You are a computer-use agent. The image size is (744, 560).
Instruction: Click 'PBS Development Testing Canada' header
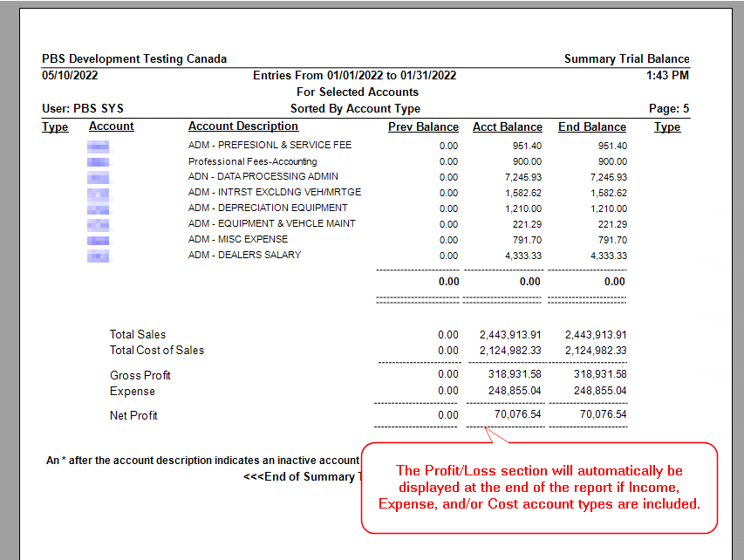point(134,58)
